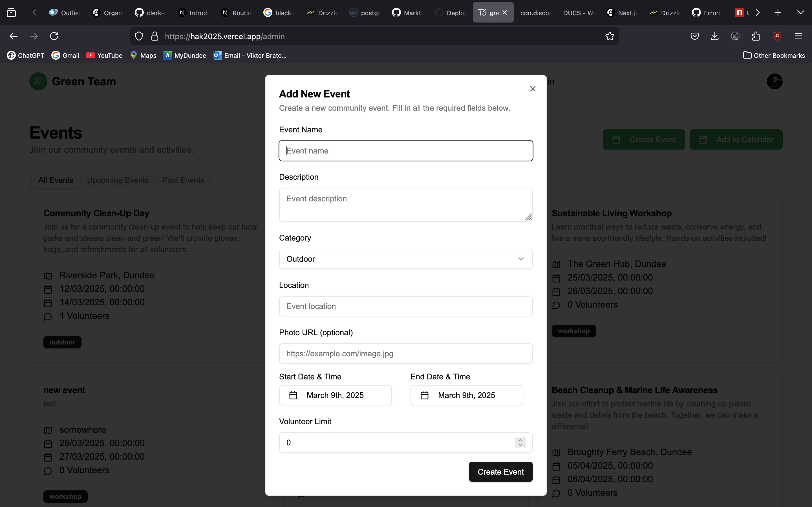
Task: Close the Add New Event dialog
Action: [533, 89]
